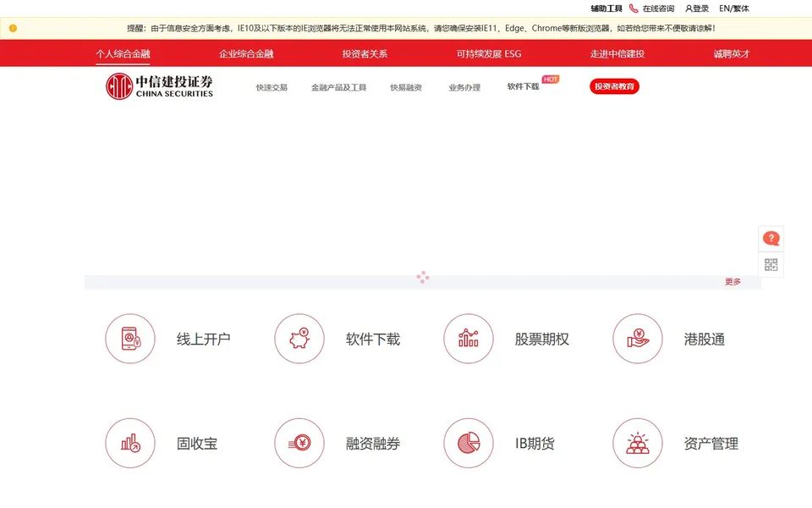The image size is (812, 508).
Task: Switch language via EN/繁体
Action: pos(734,8)
